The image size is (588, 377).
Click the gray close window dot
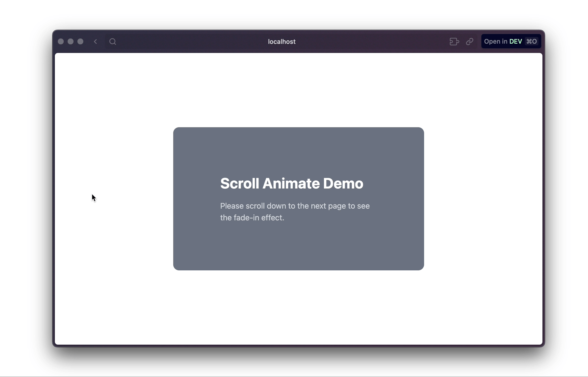tap(61, 42)
